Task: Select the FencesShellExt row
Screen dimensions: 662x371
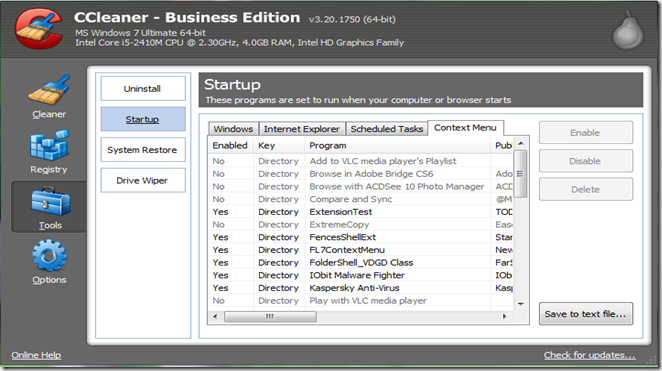Action: [361, 237]
